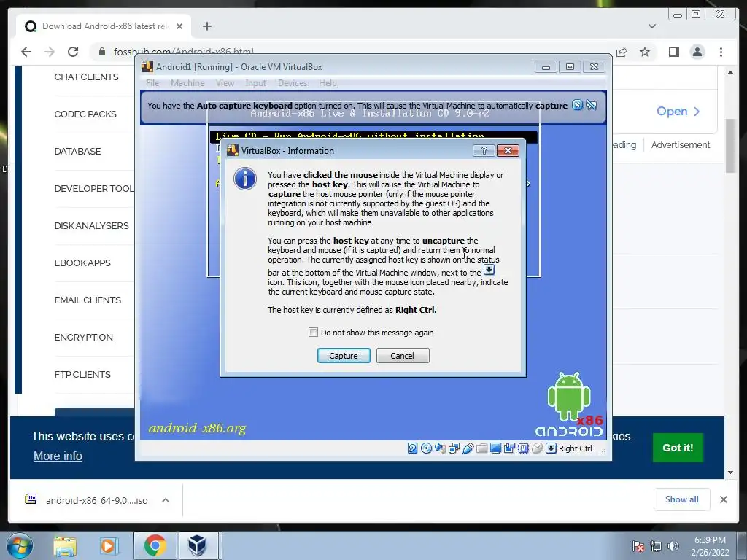Click Show all downloads button
The image size is (747, 560).
(682, 499)
